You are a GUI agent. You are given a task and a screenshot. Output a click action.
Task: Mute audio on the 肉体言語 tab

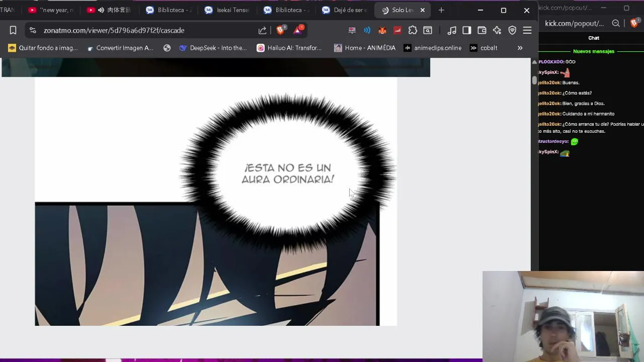(x=101, y=10)
